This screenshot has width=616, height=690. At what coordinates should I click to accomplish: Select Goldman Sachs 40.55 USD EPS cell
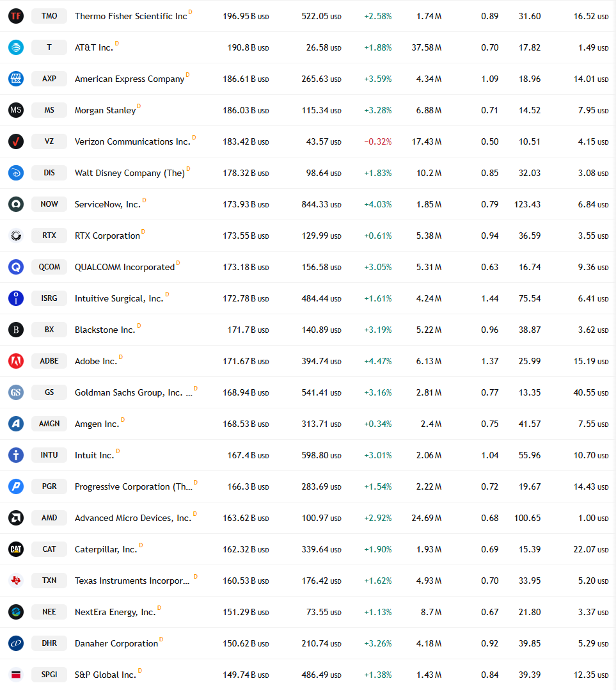coord(591,392)
